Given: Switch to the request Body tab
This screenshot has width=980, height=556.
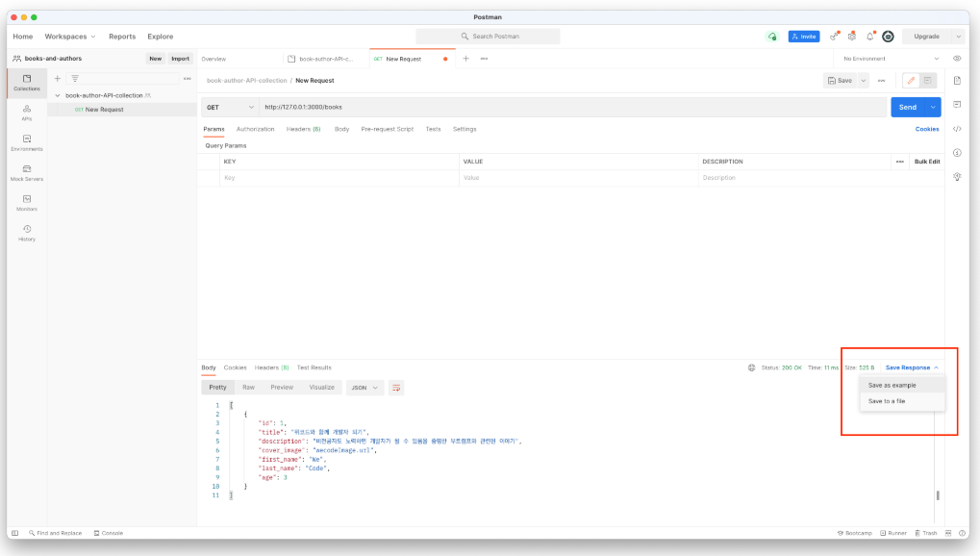Looking at the screenshot, I should 341,129.
